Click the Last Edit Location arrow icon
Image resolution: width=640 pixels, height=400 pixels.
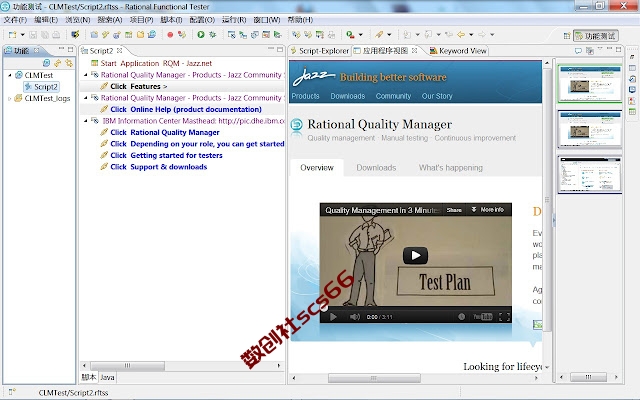click(449, 35)
